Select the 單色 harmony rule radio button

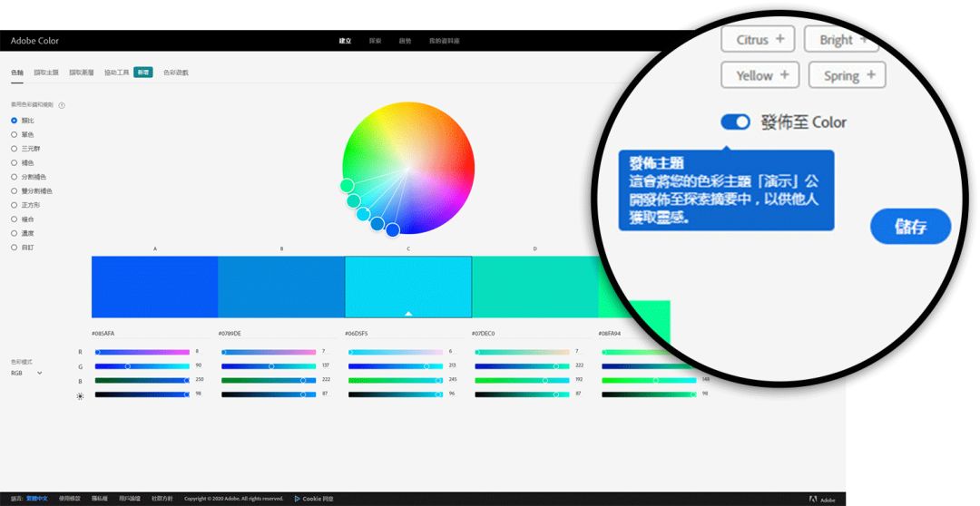point(15,134)
